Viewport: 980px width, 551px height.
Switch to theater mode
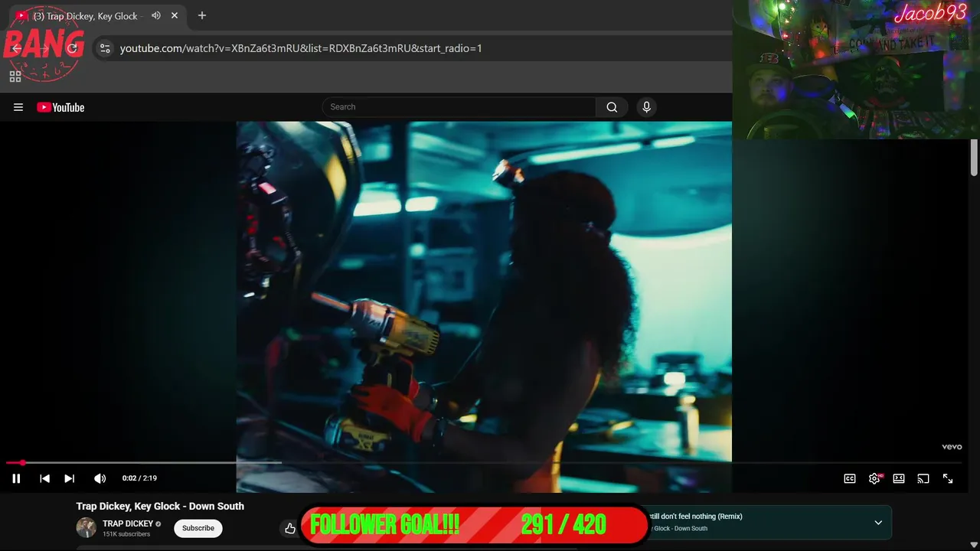899,478
